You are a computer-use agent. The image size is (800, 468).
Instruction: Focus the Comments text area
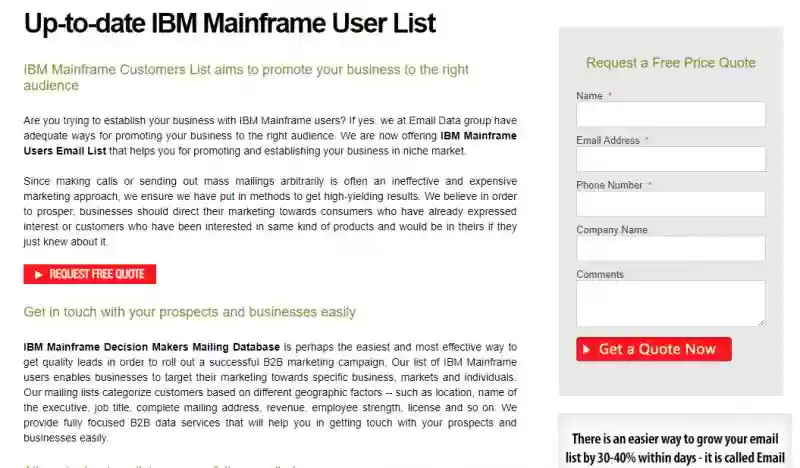point(670,303)
